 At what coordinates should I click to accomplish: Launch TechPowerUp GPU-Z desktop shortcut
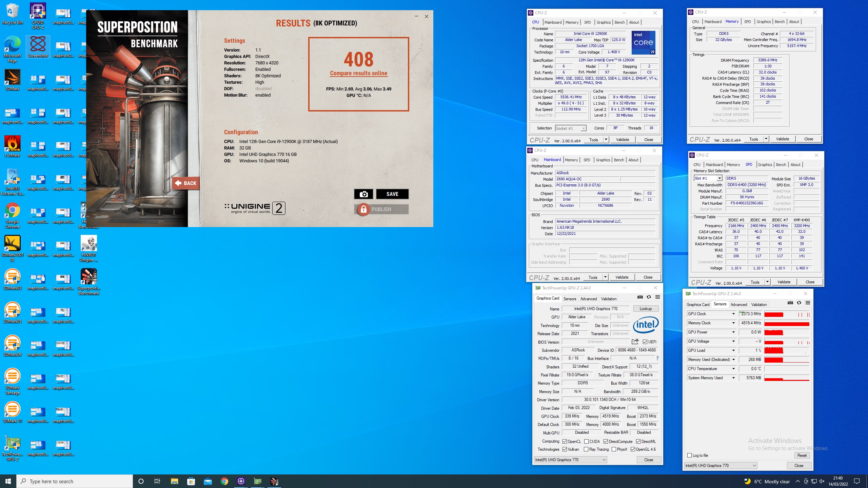[12, 448]
